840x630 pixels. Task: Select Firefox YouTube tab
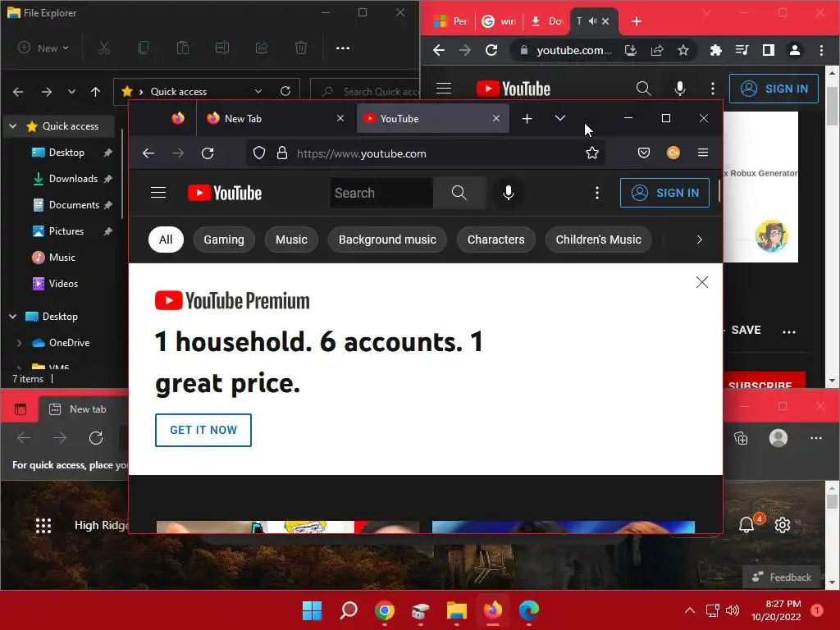[431, 118]
